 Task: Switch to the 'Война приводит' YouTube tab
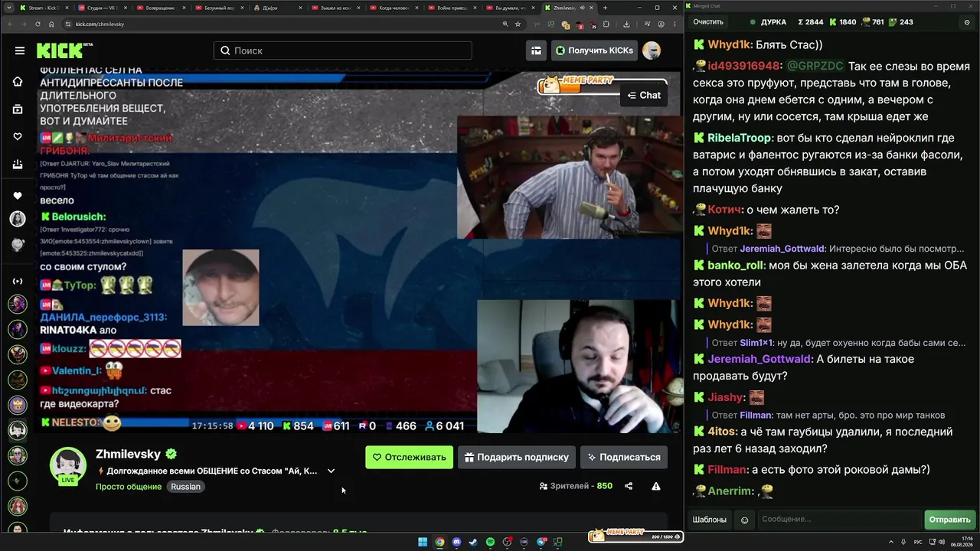pos(452,8)
